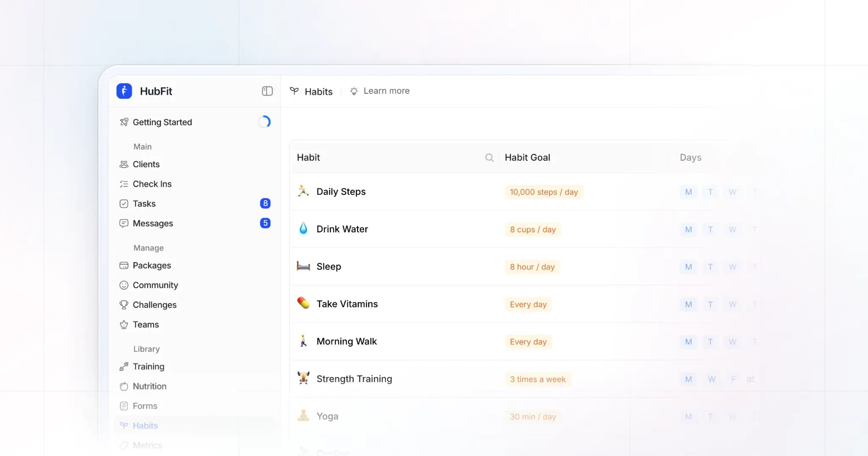
Task: Click the Habit Goal column header
Action: (527, 157)
